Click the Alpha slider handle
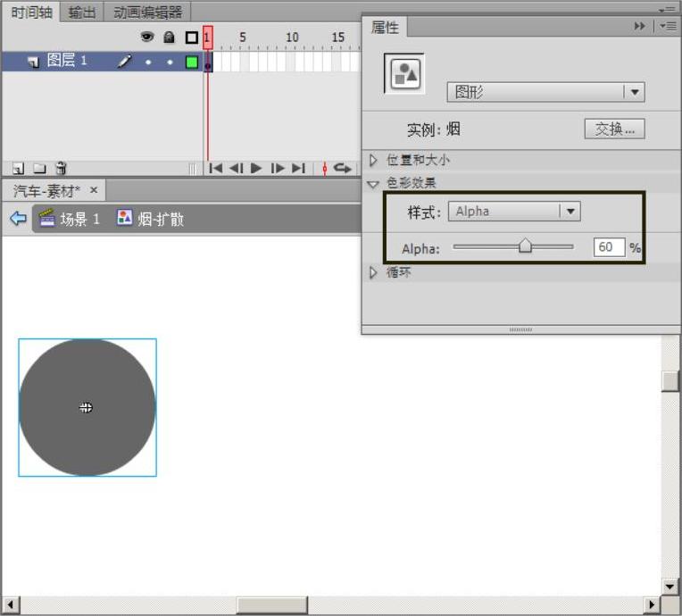This screenshot has width=682, height=616. pos(525,246)
